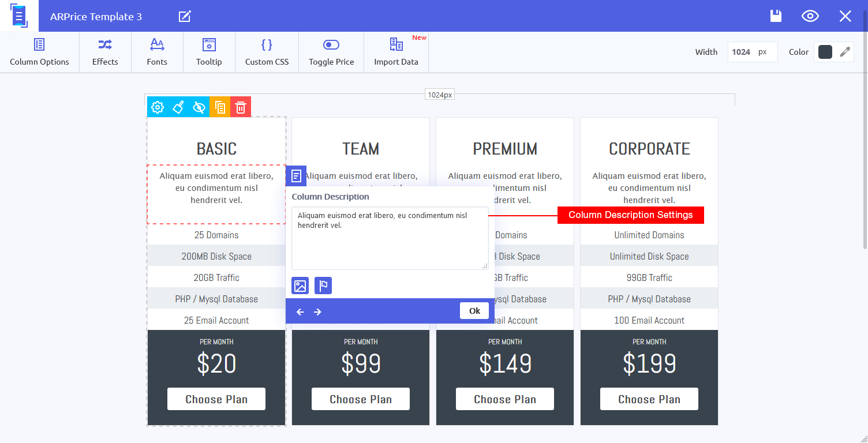The width and height of the screenshot is (868, 443).
Task: Open the Fonts toolbar menu
Action: pos(157,52)
